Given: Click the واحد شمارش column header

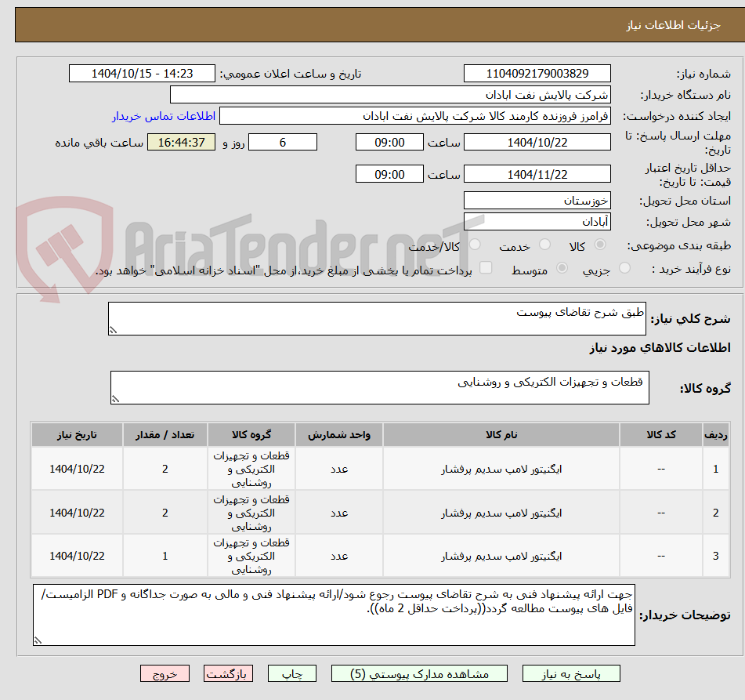Looking at the screenshot, I should coord(338,434).
